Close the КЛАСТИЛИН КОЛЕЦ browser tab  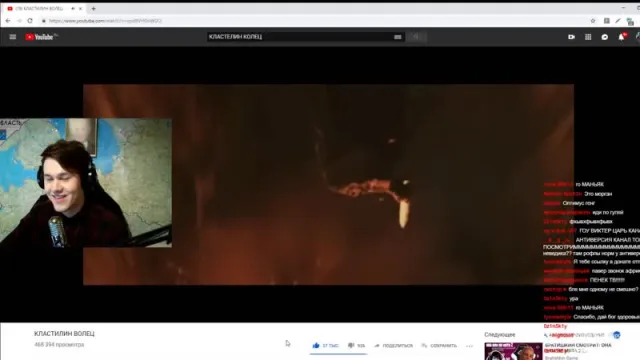(80, 9)
